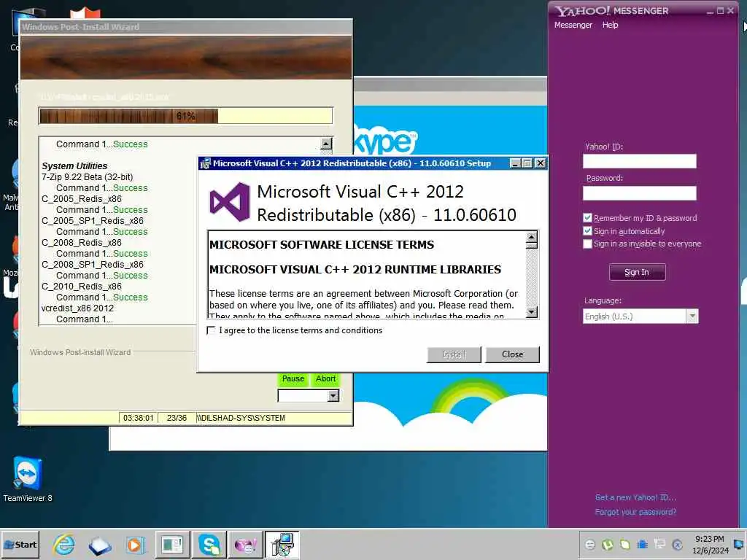This screenshot has width=747, height=560.
Task: Select the C_2005_SP1_Redis_x86 log entry
Action: [93, 220]
